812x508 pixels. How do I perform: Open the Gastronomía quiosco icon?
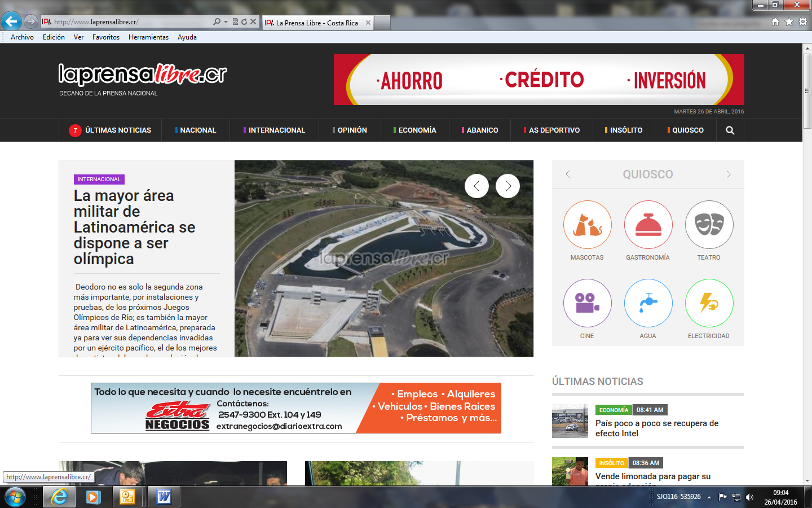(648, 225)
